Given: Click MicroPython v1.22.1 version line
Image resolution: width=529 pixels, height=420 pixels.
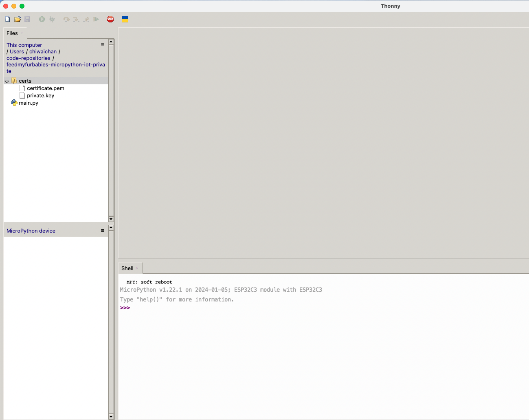Looking at the screenshot, I should pyautogui.click(x=221, y=290).
